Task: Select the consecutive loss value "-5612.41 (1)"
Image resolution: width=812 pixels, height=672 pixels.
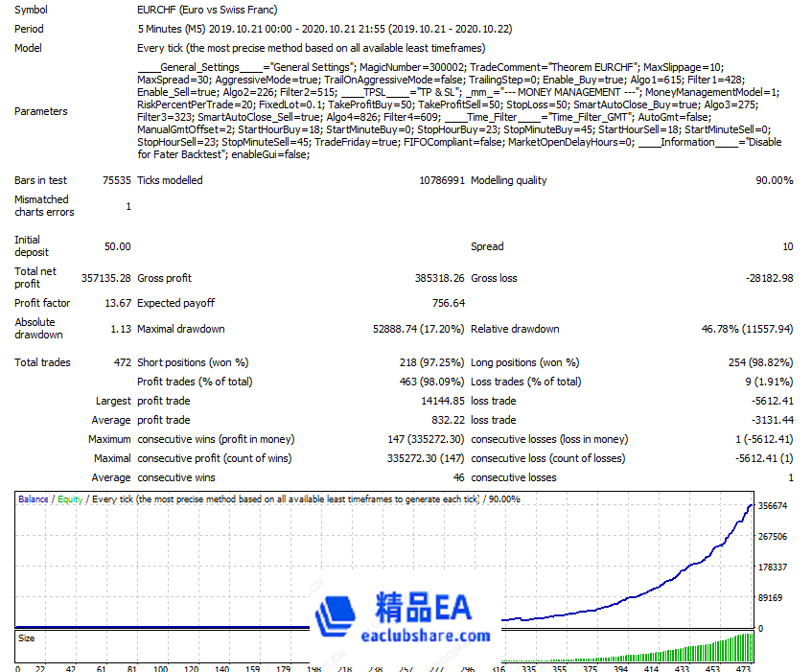Action: pos(764,458)
